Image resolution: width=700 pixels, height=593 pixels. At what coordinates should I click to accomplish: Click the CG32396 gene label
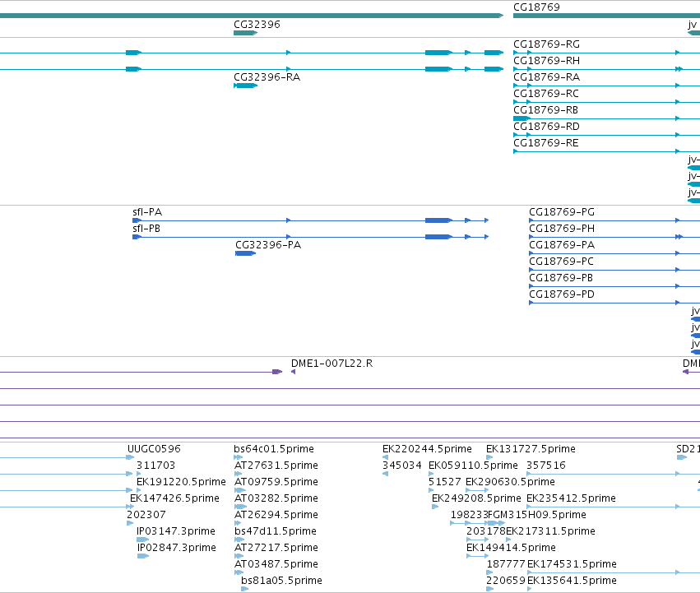(x=257, y=25)
